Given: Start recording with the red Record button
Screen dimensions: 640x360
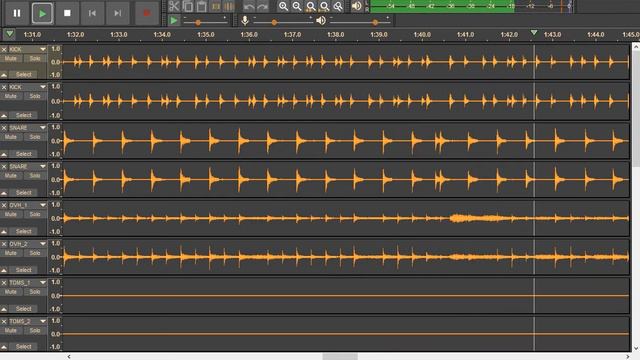Looking at the screenshot, I should coord(147,13).
